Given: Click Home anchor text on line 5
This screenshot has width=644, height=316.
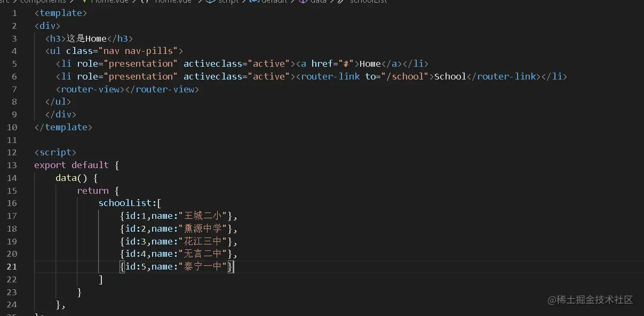Looking at the screenshot, I should tap(370, 64).
